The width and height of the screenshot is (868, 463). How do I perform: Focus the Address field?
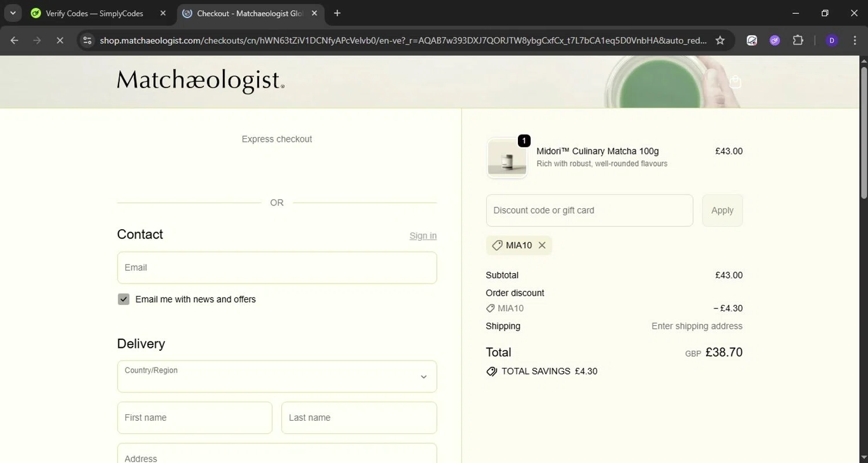point(277,454)
